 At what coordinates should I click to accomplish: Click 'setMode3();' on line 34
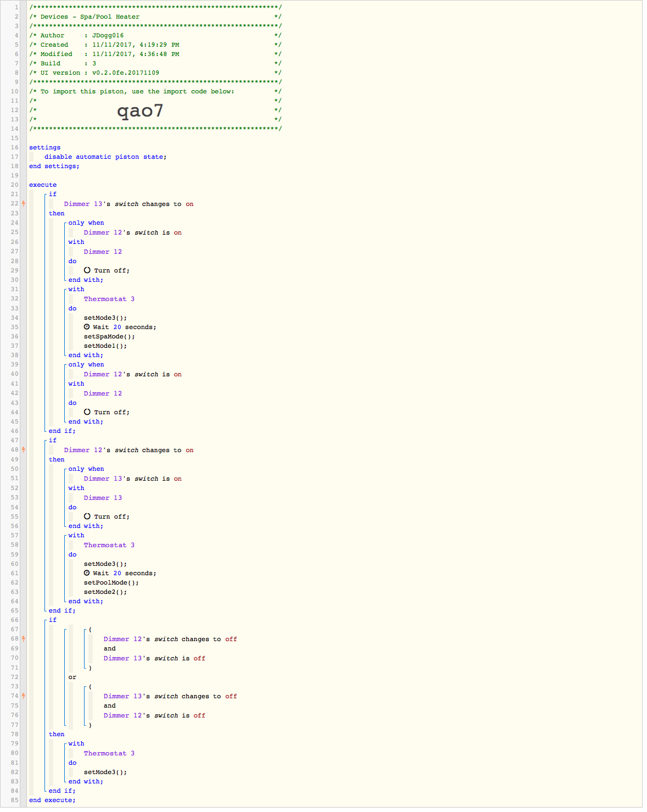(x=105, y=318)
